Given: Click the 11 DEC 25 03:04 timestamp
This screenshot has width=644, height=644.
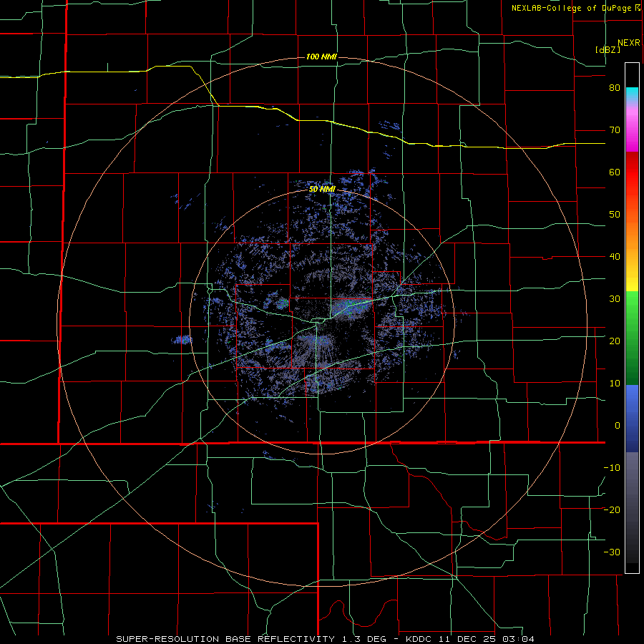Looking at the screenshot, I should click(x=487, y=639).
